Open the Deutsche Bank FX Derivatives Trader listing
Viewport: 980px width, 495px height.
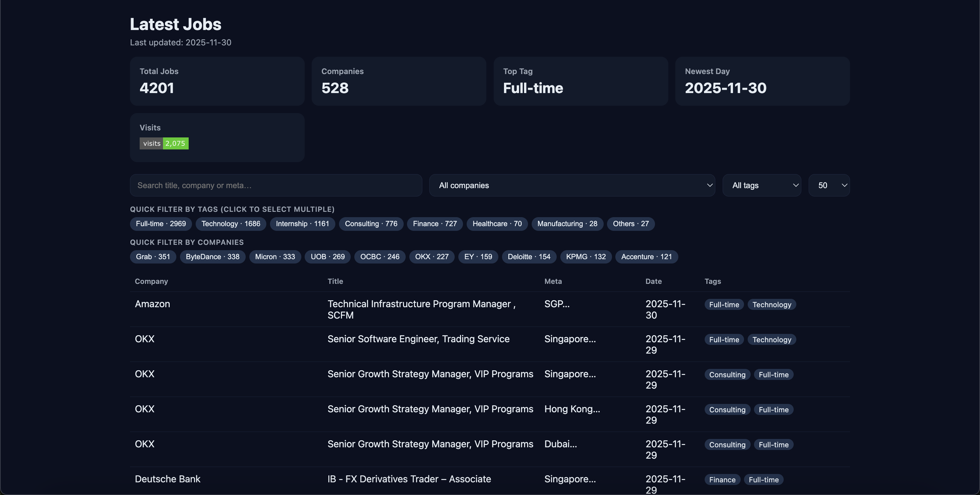point(409,479)
